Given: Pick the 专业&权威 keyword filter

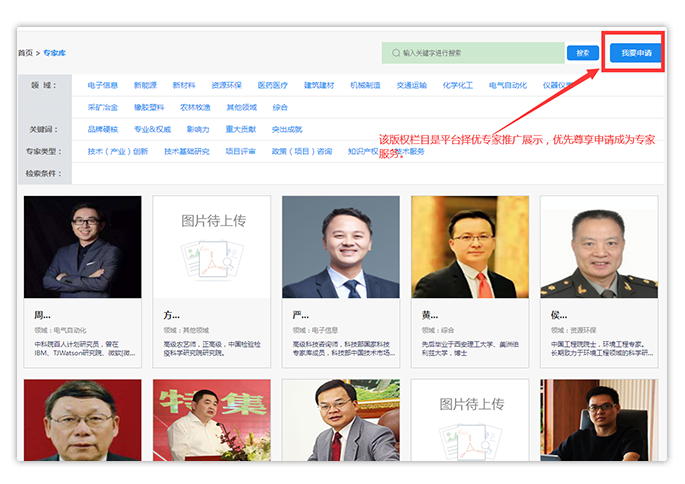Looking at the screenshot, I should point(152,129).
